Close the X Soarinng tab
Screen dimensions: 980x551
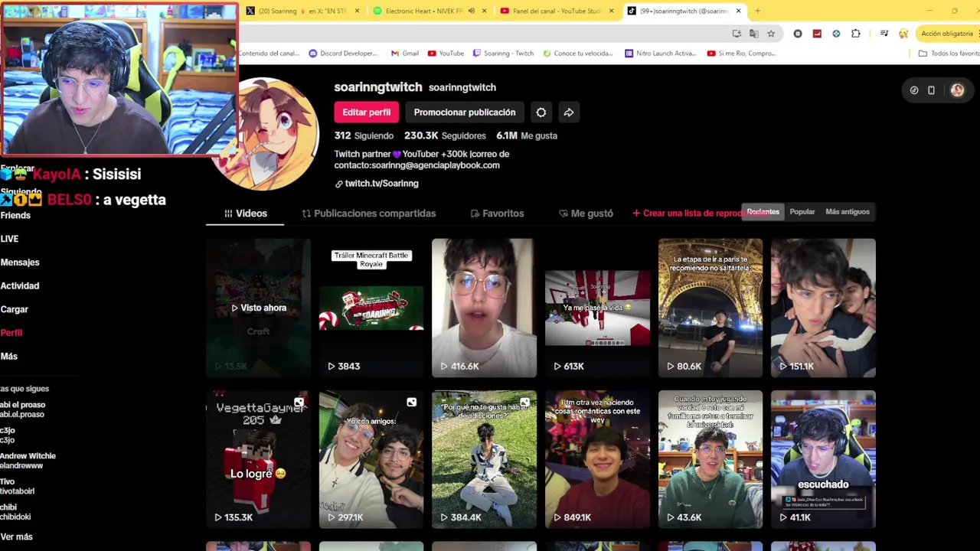[x=357, y=11]
